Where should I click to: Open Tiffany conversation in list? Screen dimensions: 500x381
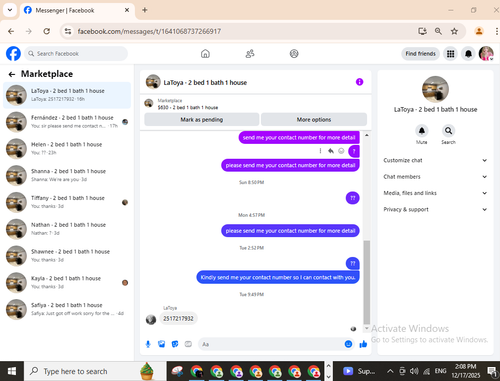67,202
